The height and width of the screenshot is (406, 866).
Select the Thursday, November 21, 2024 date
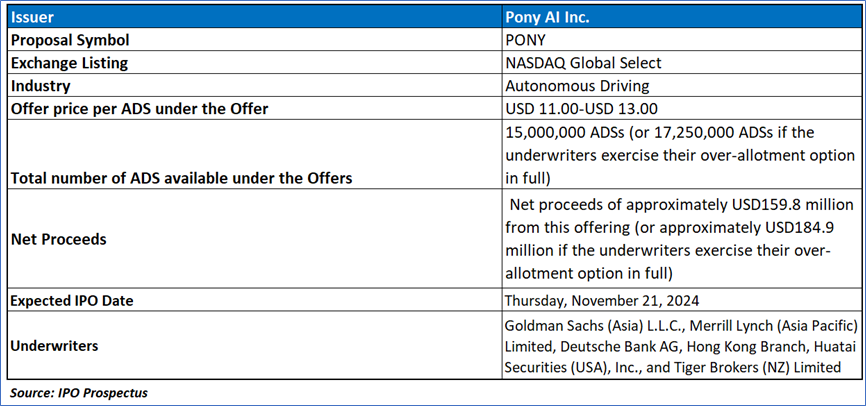tap(603, 300)
